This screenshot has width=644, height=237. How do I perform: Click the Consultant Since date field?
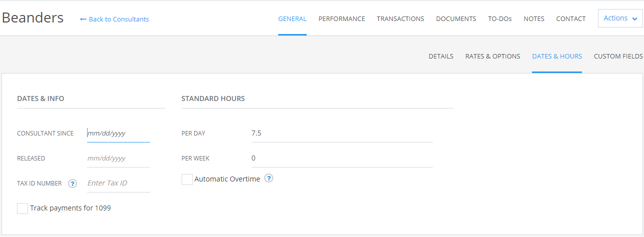[x=118, y=133]
